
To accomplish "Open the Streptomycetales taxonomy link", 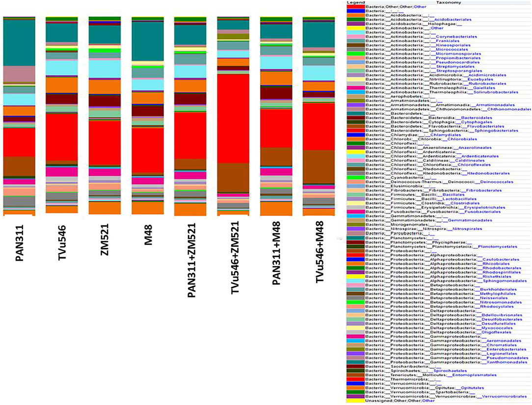I will (454, 67).
